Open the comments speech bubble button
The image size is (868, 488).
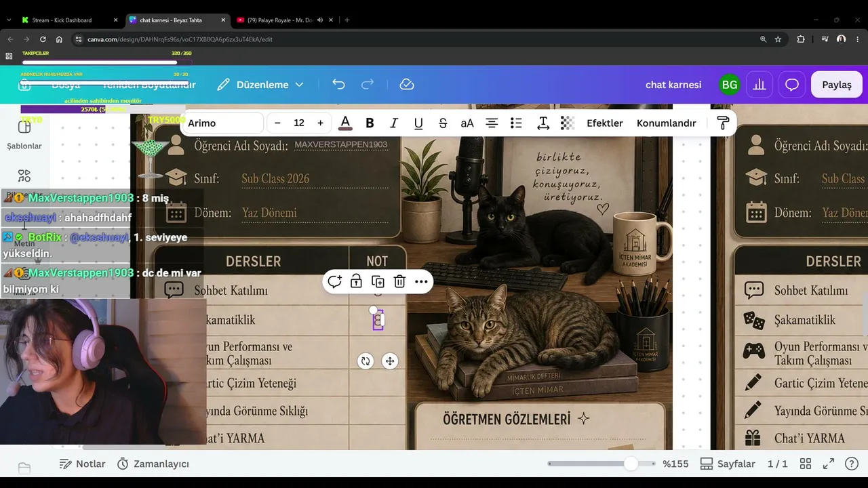click(x=792, y=85)
